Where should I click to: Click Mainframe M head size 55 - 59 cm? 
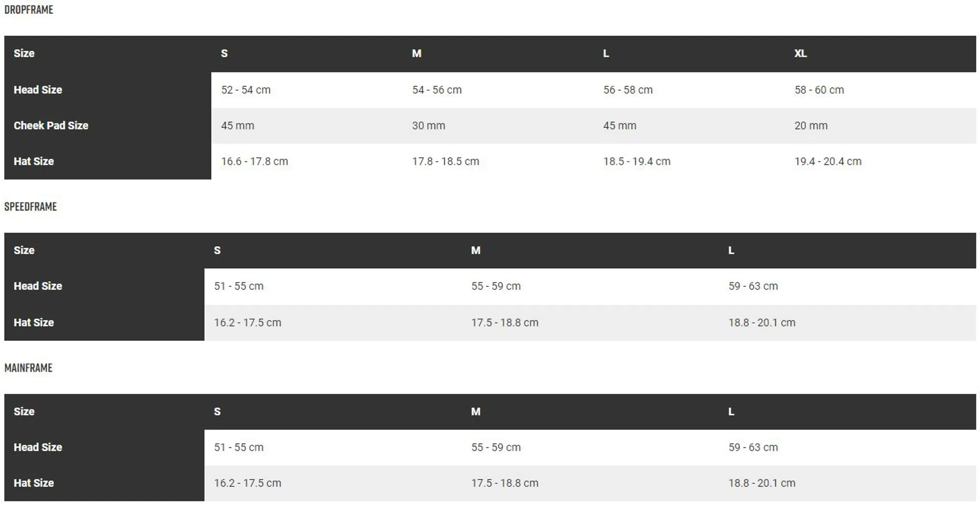pos(496,447)
